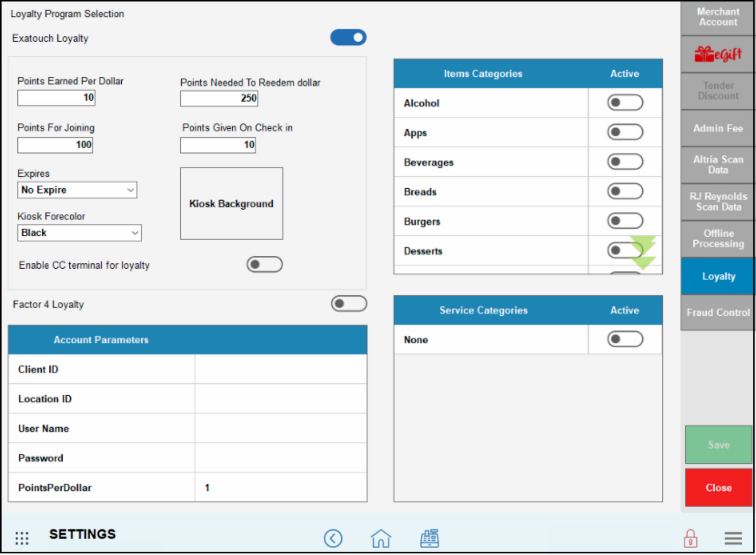The width and height of the screenshot is (756, 555).
Task: Open the app grid menu icon
Action: point(22,538)
